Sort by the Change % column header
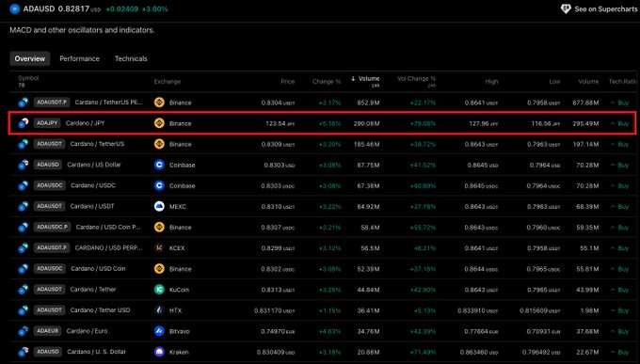Viewport: 640px width, 364px height. 327,82
